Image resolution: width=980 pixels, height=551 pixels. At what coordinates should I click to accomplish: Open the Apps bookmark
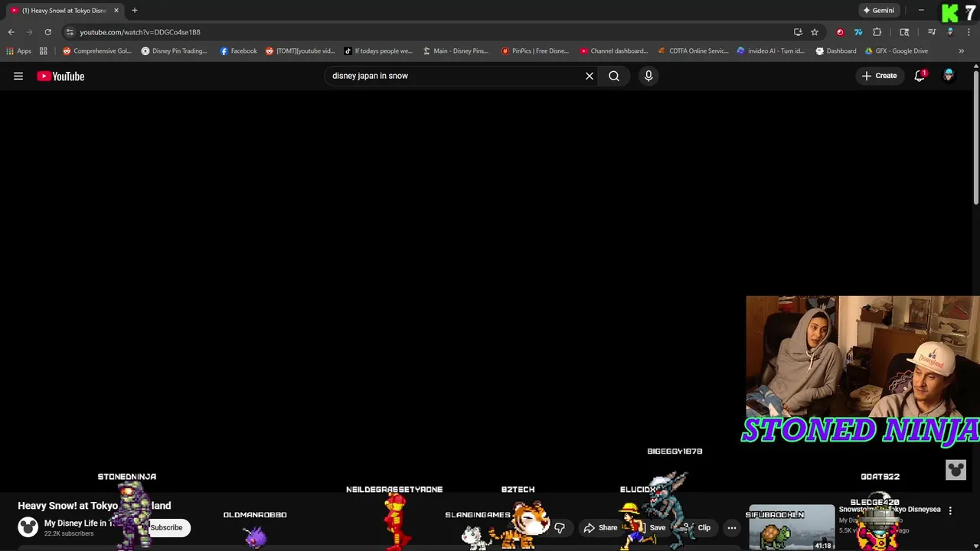point(19,51)
